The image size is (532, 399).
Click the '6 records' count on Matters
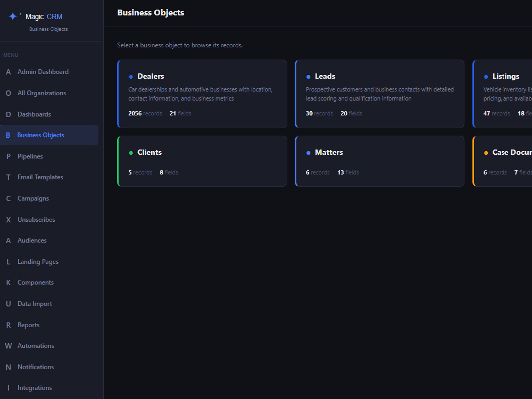(x=318, y=173)
